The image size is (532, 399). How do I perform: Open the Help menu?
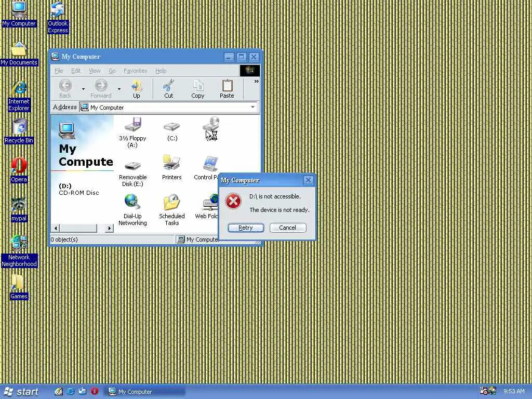161,71
